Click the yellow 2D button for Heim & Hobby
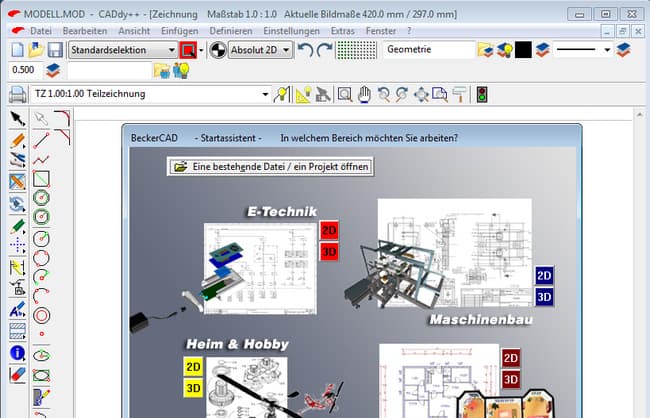650x418 pixels. pos(193,367)
